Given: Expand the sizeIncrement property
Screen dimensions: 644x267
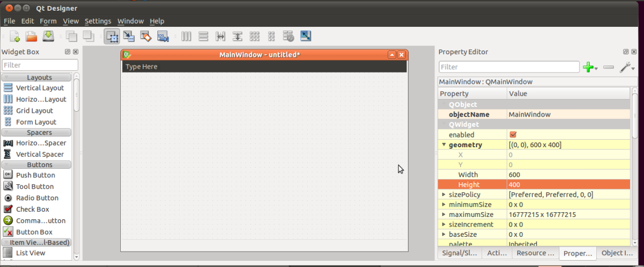Looking at the screenshot, I should (x=444, y=224).
